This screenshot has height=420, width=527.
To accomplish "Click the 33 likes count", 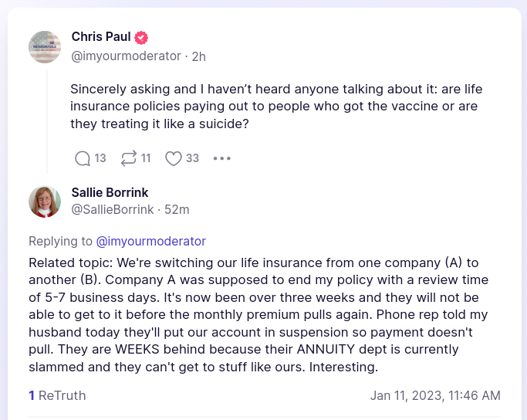I will (x=192, y=158).
